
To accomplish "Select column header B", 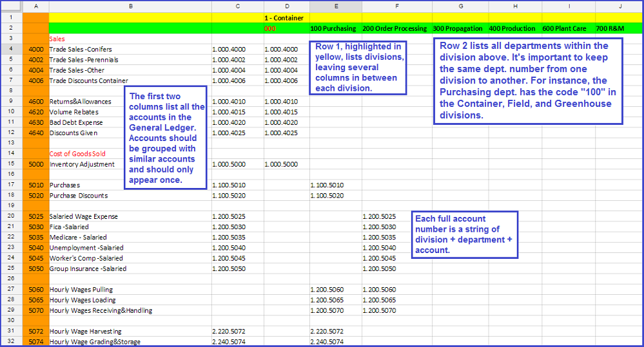I will click(x=130, y=6).
